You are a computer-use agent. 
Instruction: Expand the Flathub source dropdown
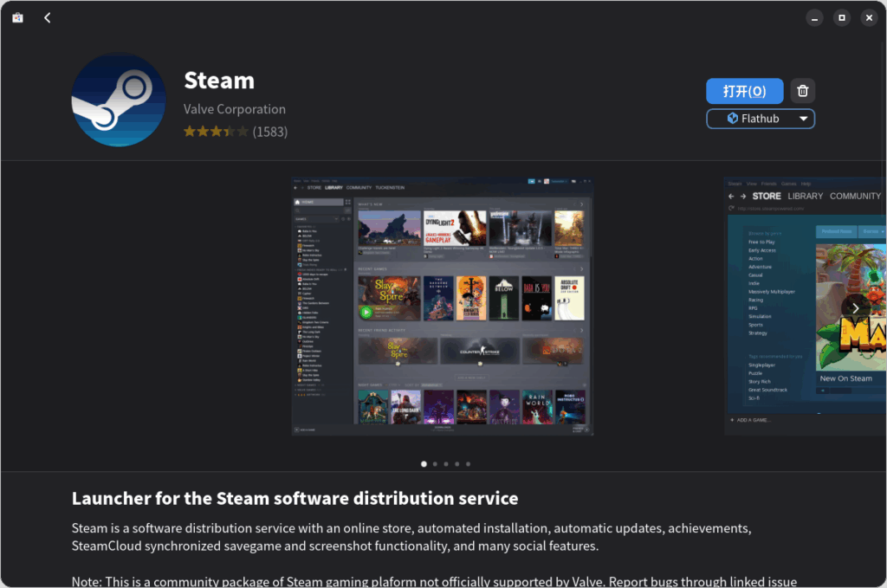tap(761, 119)
